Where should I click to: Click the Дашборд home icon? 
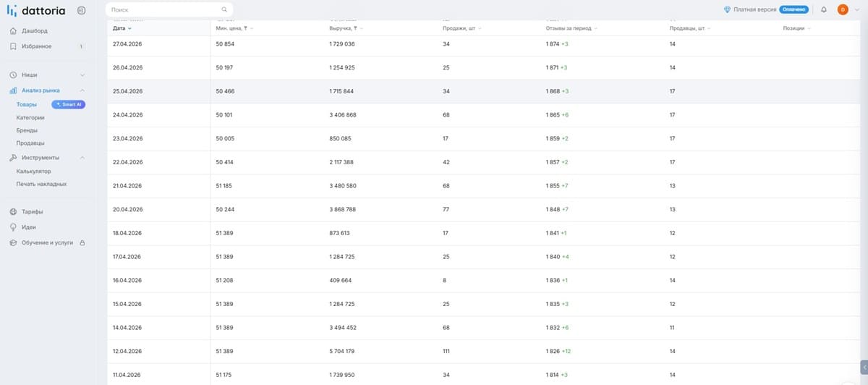[13, 31]
